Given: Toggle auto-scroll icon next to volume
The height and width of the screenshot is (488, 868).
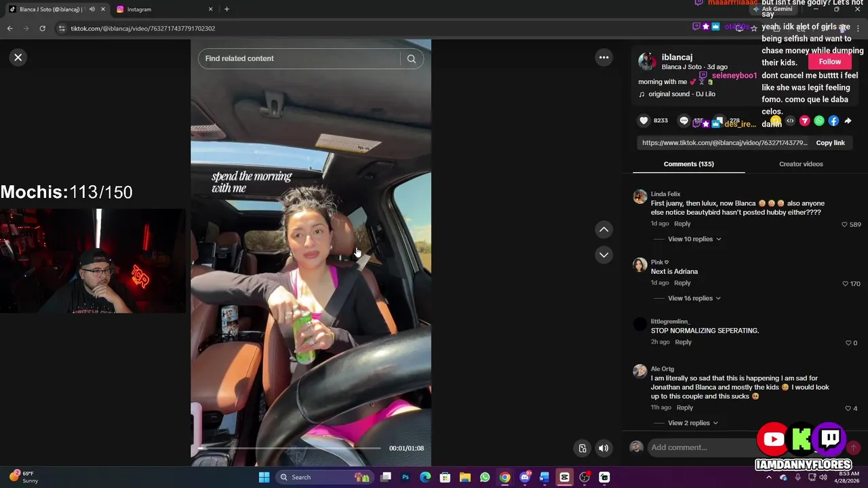Looking at the screenshot, I should 582,448.
